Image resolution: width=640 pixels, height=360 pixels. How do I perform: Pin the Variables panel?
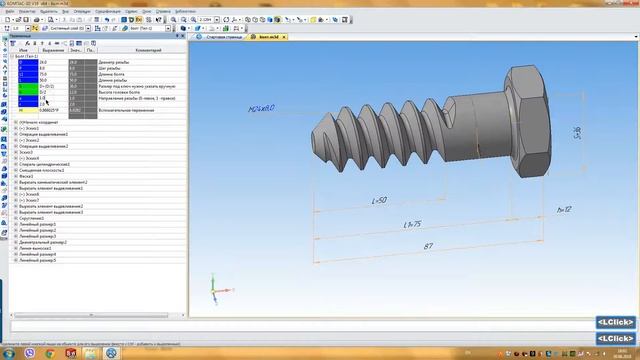pyautogui.click(x=177, y=36)
